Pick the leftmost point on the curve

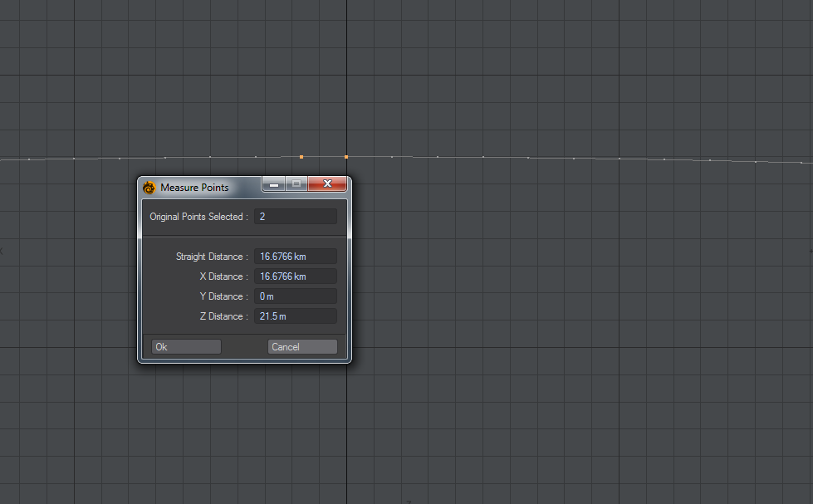(28, 159)
